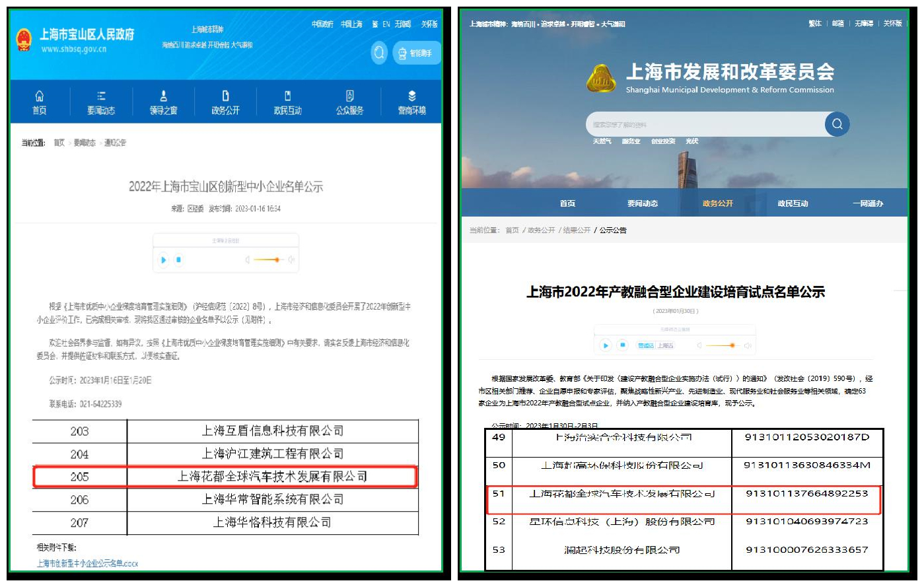Open 中国政府 link atop Baoshan page
Image resolution: width=924 pixels, height=587 pixels.
point(322,24)
